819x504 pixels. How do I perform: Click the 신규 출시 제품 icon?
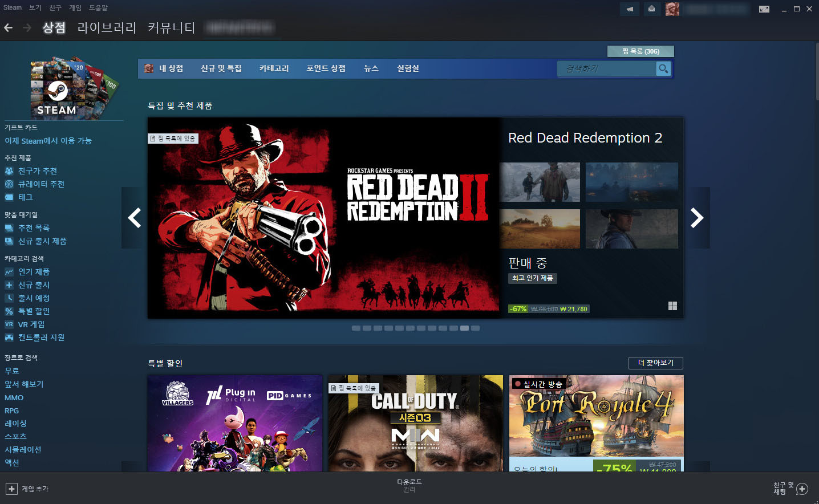[9, 241]
